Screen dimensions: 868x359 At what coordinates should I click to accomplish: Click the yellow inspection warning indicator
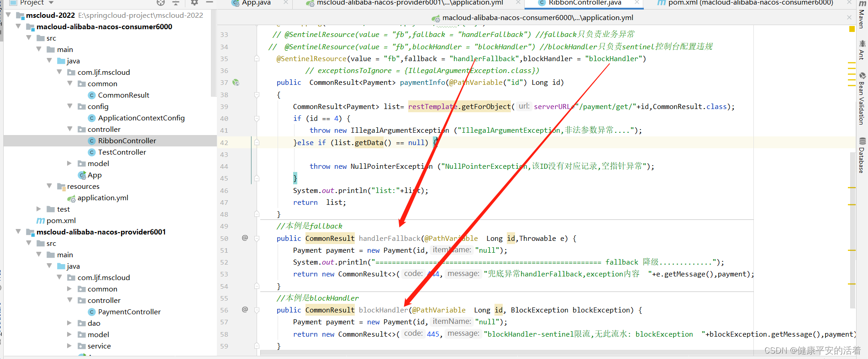pyautogui.click(x=852, y=29)
